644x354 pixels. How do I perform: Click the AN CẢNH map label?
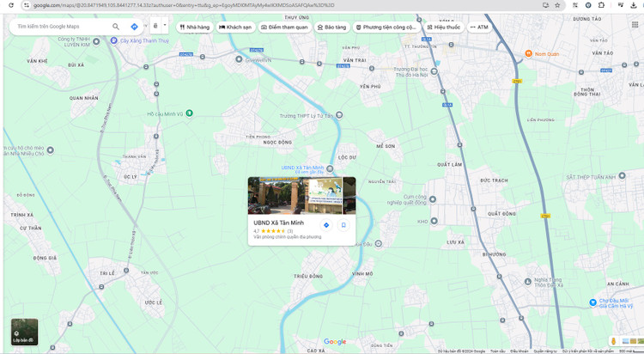pos(618,284)
